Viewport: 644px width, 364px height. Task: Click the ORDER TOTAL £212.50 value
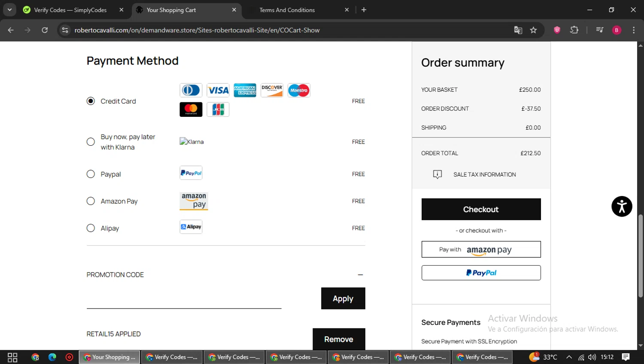coord(531,153)
